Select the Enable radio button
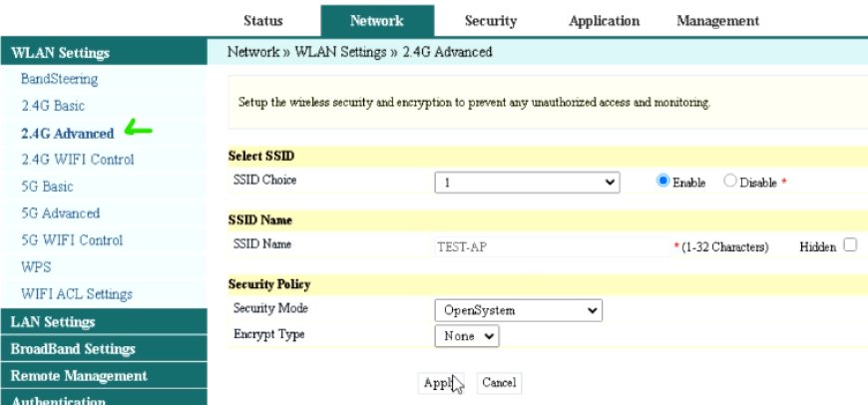 pos(662,181)
